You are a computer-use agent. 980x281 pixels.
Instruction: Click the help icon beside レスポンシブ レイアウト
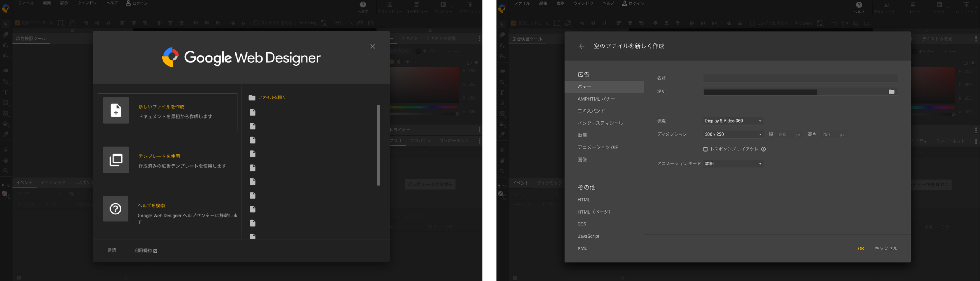coord(763,149)
